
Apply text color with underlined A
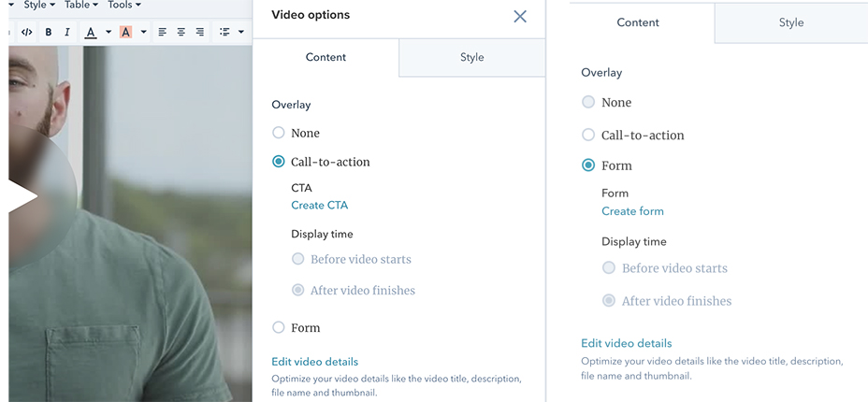click(x=92, y=32)
